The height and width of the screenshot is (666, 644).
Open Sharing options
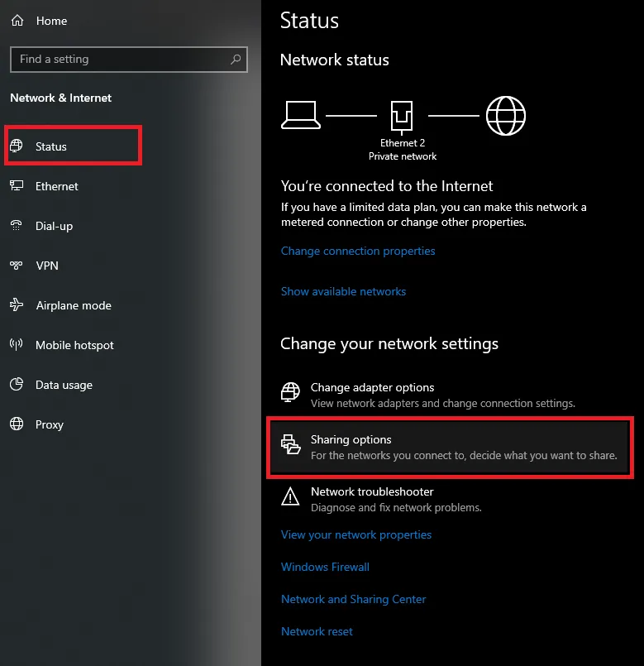[351, 439]
